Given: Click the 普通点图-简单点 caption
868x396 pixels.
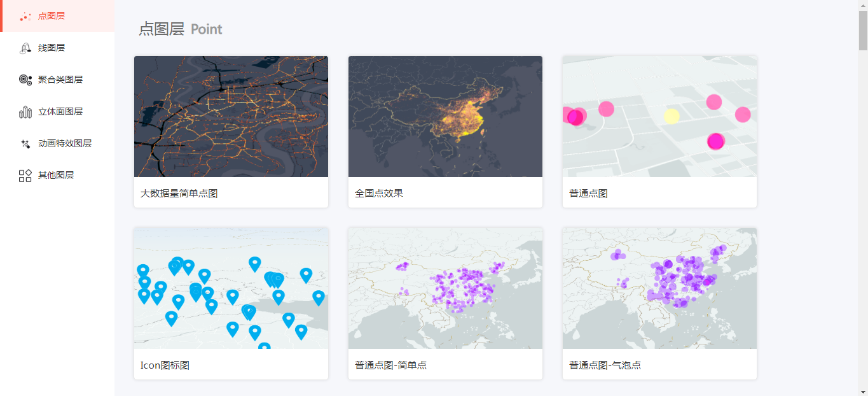Looking at the screenshot, I should coord(390,365).
